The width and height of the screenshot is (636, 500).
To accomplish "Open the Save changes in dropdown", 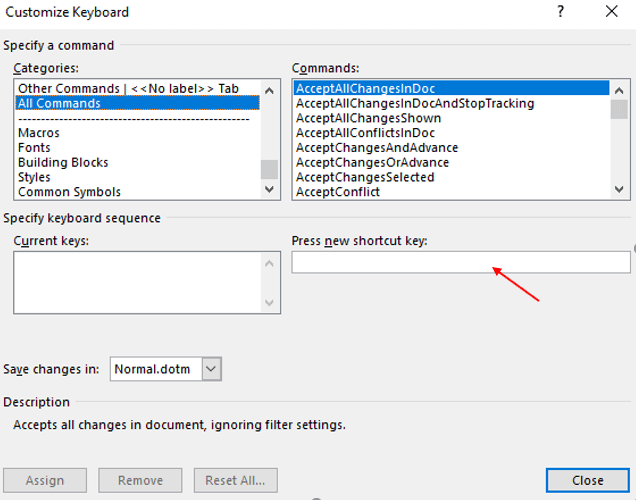I will click(211, 369).
